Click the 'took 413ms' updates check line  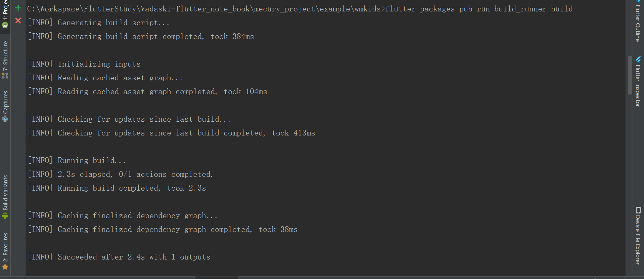(171, 133)
